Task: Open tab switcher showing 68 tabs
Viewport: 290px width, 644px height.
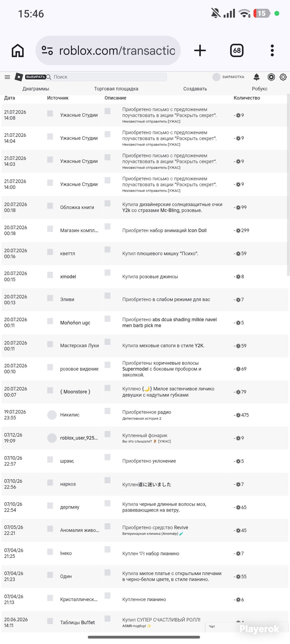Action: [x=237, y=50]
